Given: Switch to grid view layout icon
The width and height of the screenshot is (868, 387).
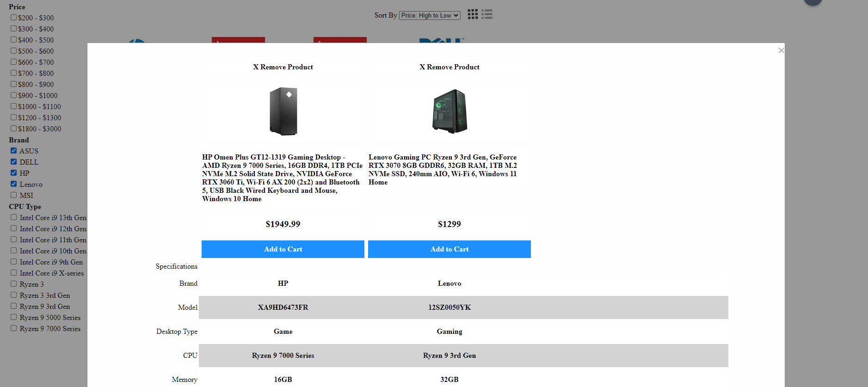Looking at the screenshot, I should point(472,14).
